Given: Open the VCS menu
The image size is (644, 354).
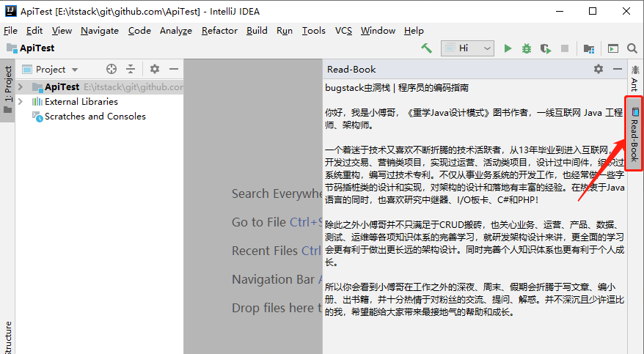Looking at the screenshot, I should [343, 30].
